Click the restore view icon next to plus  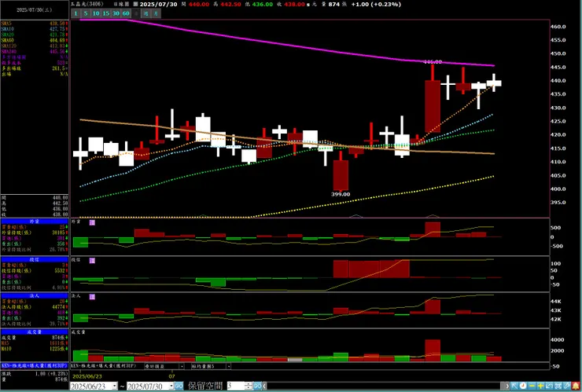[x=549, y=386]
